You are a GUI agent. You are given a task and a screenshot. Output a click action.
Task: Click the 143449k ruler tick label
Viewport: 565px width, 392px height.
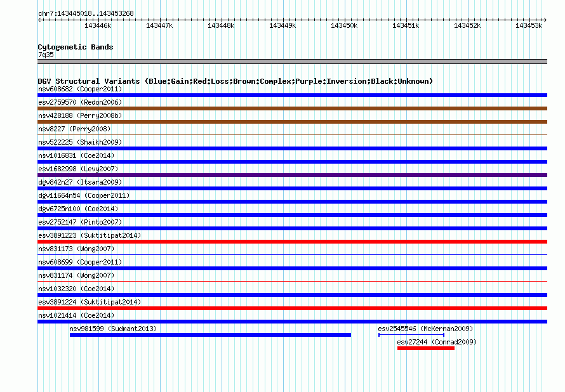pos(282,25)
